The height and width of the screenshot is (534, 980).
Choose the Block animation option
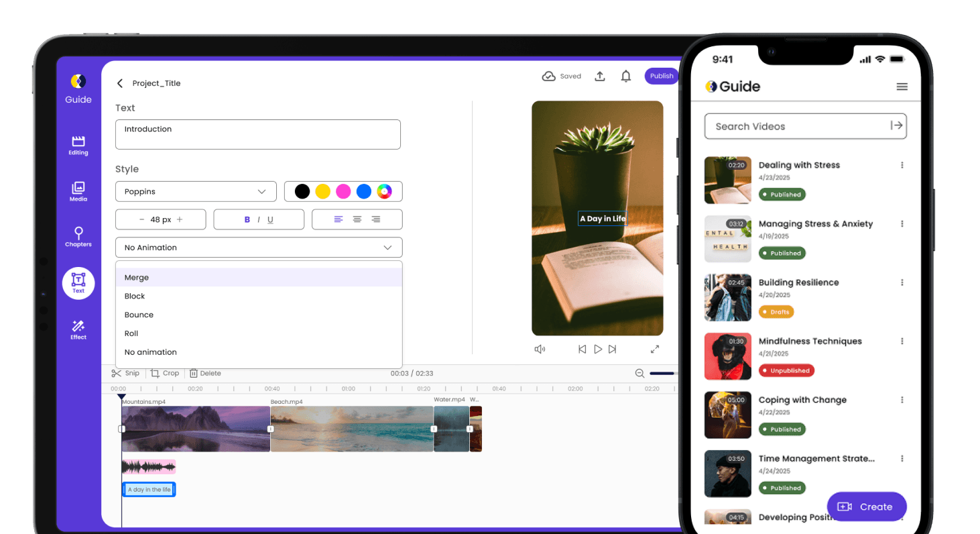pyautogui.click(x=259, y=296)
